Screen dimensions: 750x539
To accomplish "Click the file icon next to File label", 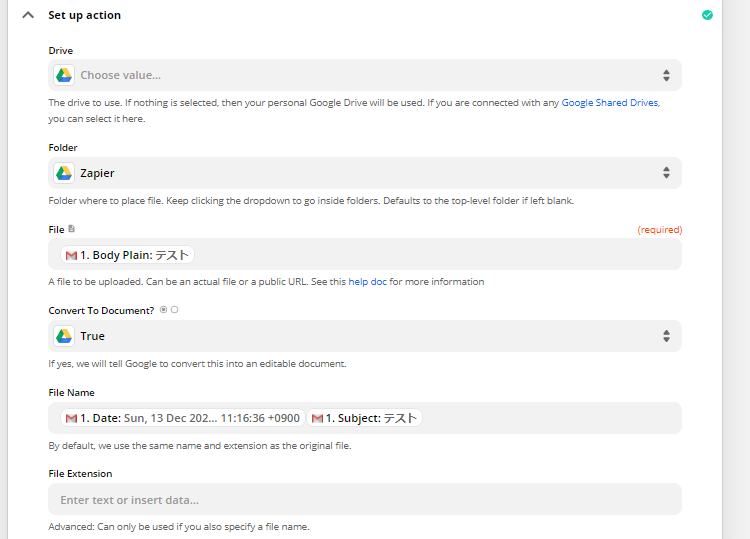I will pyautogui.click(x=71, y=229).
